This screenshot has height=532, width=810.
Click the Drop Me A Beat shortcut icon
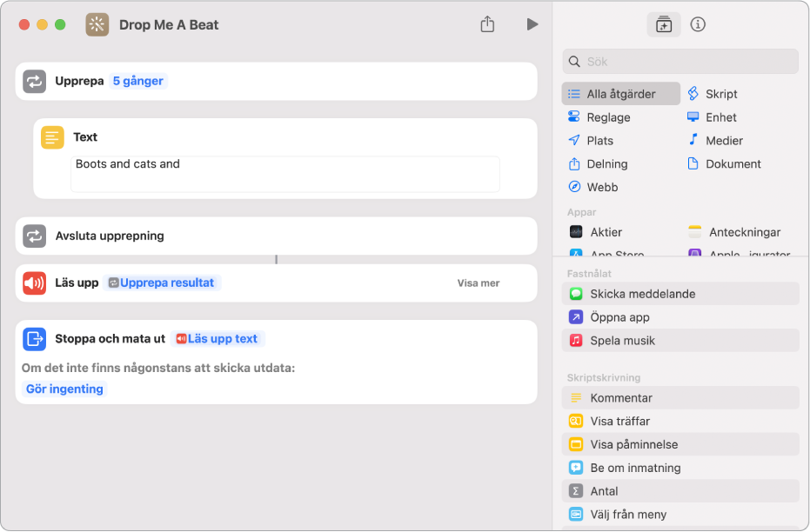(97, 24)
